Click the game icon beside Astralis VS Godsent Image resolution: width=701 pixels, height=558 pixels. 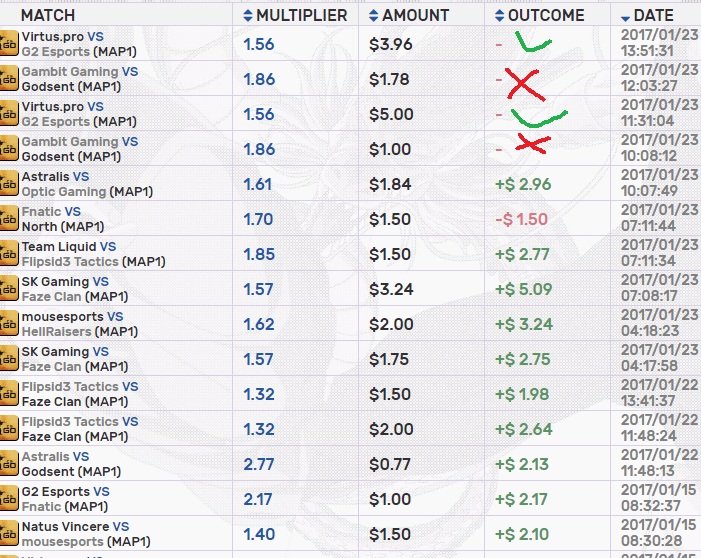[x=8, y=463]
